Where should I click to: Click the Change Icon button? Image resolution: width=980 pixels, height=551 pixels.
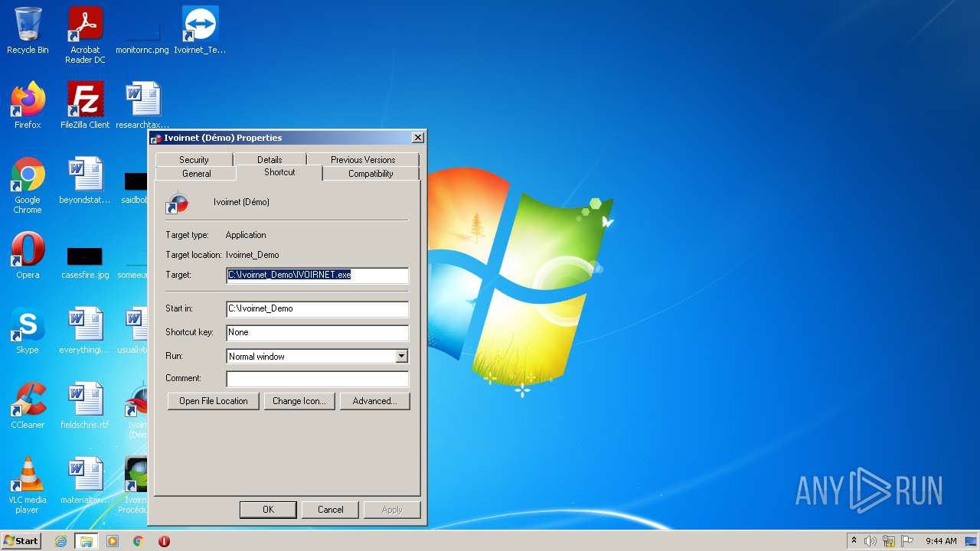click(x=299, y=401)
